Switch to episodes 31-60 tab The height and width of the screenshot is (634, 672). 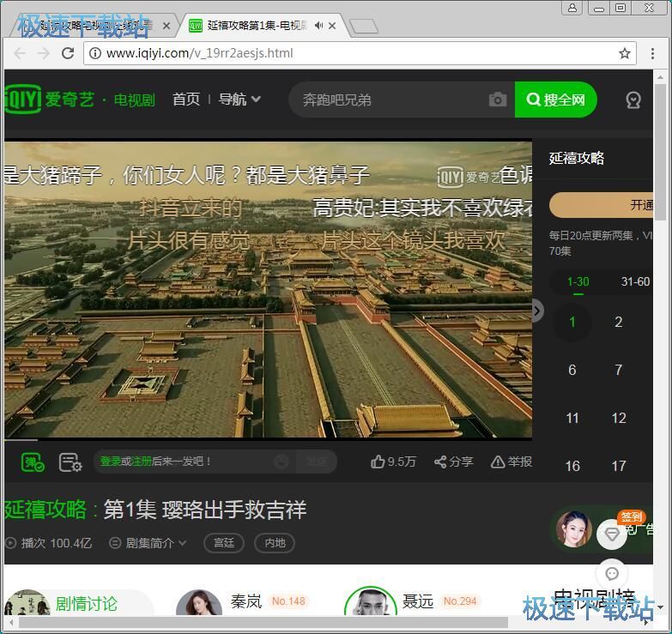(x=635, y=281)
